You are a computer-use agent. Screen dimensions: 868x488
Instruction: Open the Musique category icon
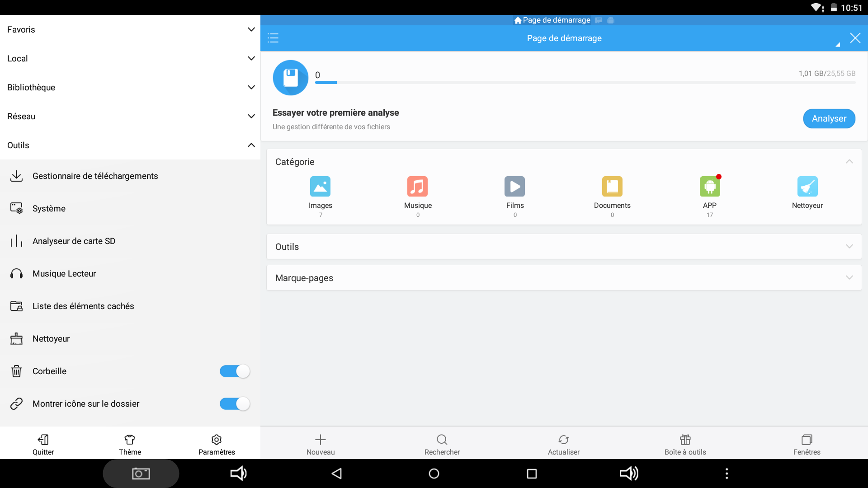point(417,187)
